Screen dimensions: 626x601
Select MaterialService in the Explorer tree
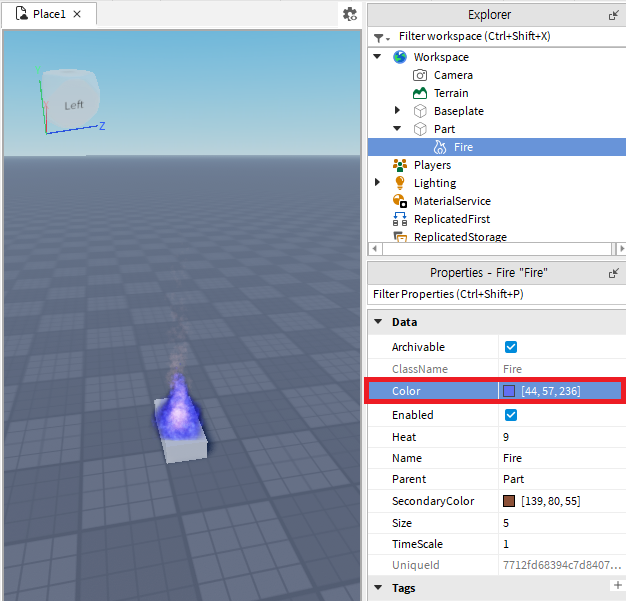pyautogui.click(x=452, y=201)
